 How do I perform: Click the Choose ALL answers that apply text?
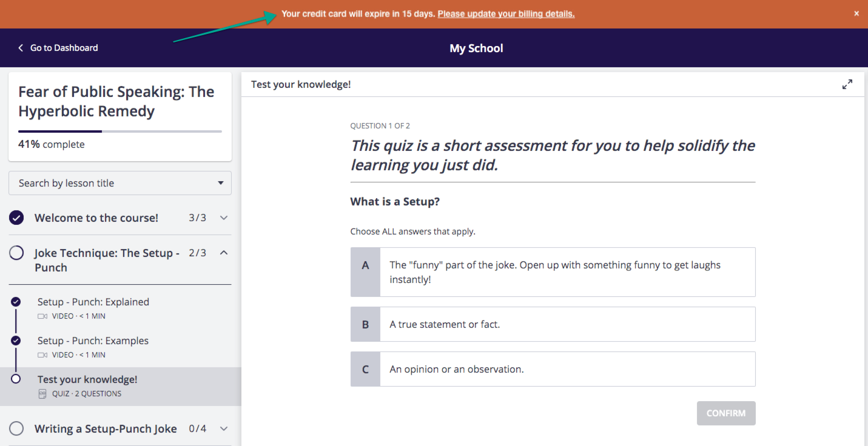tap(413, 231)
